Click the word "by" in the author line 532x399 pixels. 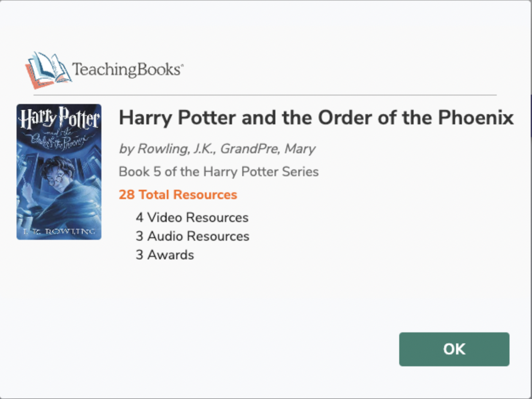click(x=126, y=149)
